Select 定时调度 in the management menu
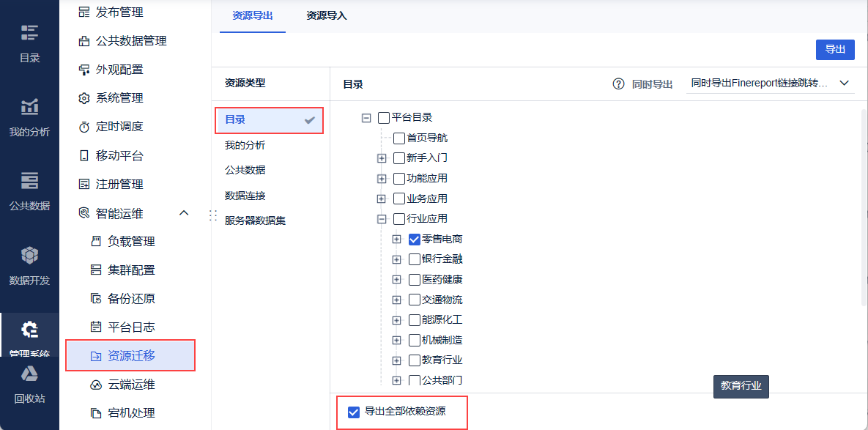868x430 pixels. point(119,127)
